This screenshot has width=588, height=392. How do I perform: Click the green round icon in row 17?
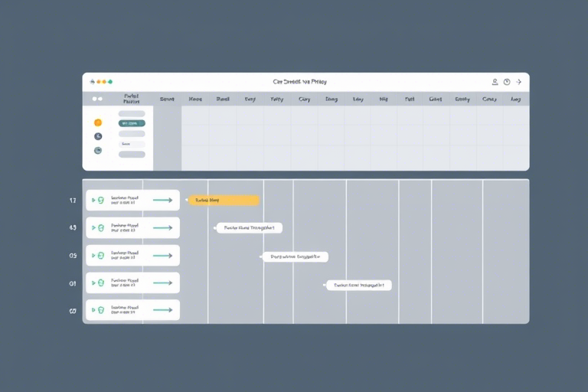pyautogui.click(x=101, y=201)
